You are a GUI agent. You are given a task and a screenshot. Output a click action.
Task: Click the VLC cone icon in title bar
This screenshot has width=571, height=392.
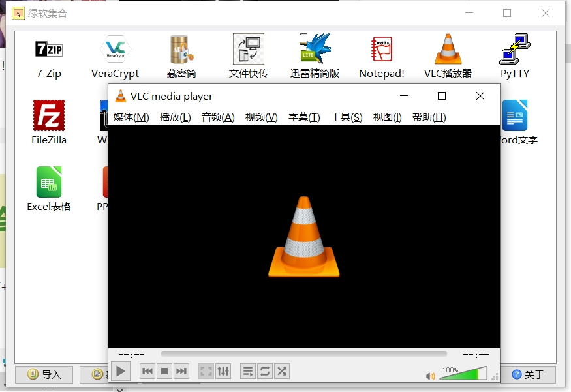point(121,96)
